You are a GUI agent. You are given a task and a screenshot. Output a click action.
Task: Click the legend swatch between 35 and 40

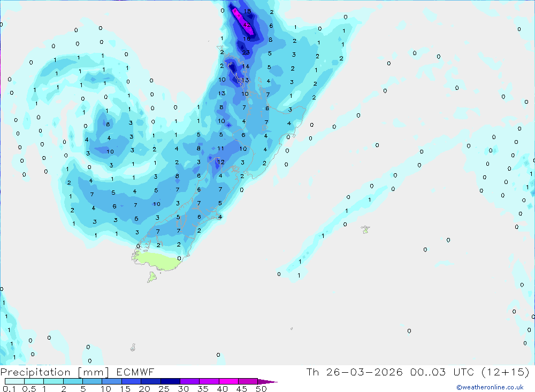(209, 381)
